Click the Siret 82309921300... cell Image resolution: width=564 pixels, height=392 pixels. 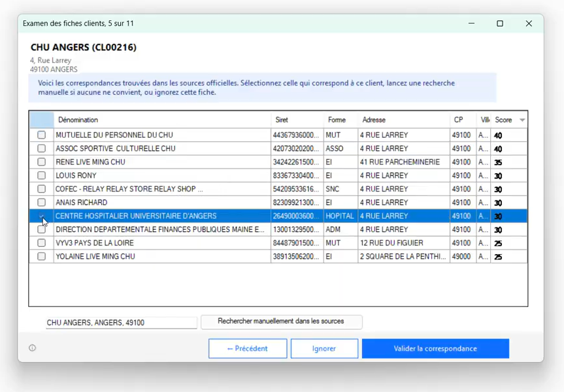pyautogui.click(x=297, y=203)
